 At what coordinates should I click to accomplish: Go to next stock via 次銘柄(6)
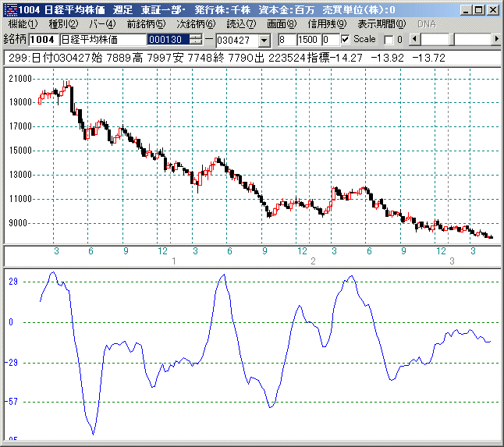click(196, 24)
